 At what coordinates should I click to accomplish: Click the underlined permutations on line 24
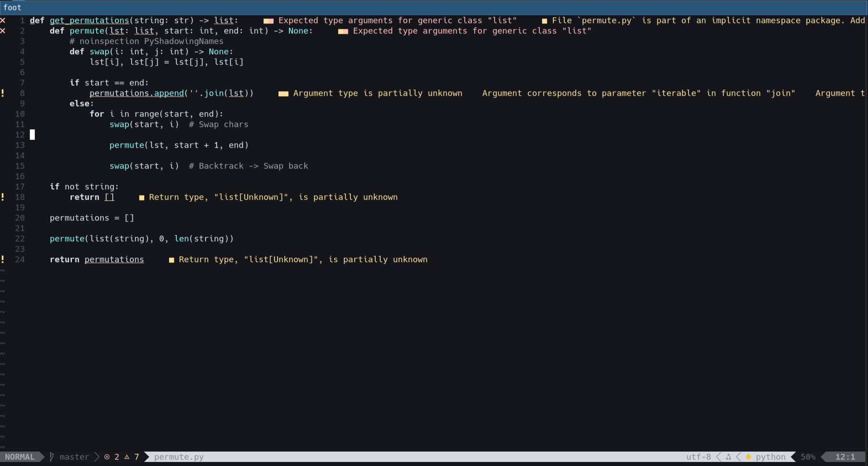pyautogui.click(x=114, y=259)
